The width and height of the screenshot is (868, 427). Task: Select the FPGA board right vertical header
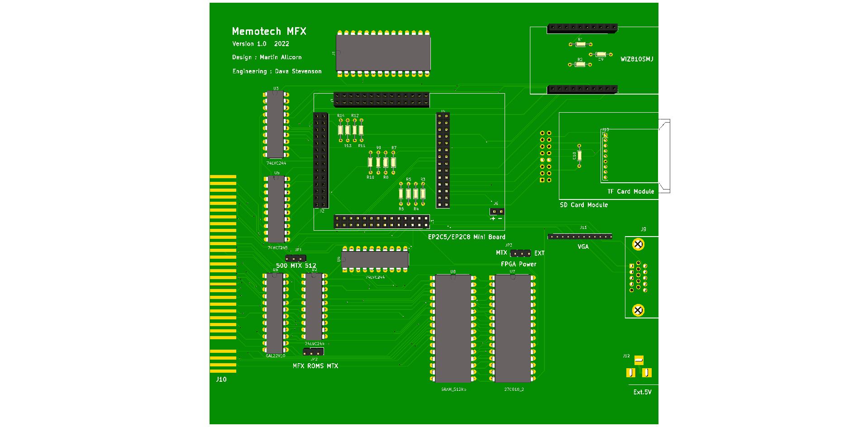tap(443, 161)
